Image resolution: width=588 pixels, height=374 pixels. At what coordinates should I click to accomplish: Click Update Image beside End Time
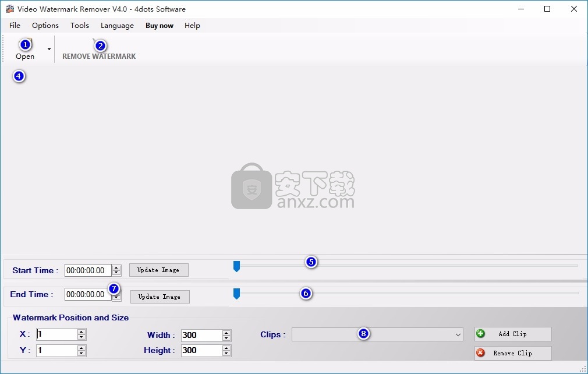point(160,297)
